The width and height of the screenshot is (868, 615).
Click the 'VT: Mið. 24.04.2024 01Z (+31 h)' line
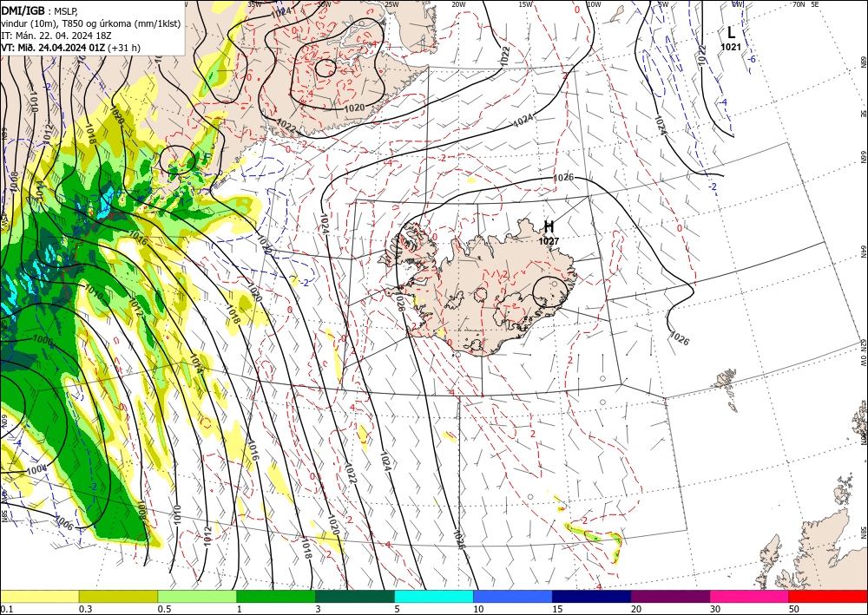click(x=71, y=48)
